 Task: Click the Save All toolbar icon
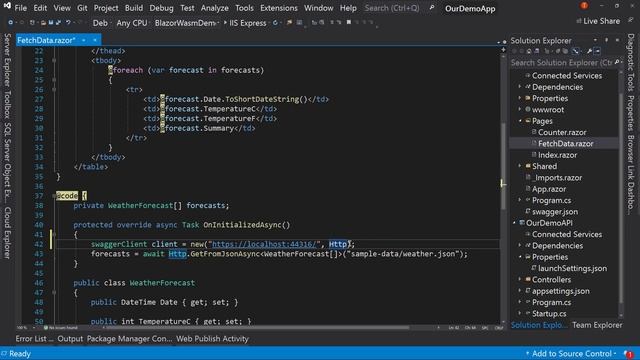[58, 22]
